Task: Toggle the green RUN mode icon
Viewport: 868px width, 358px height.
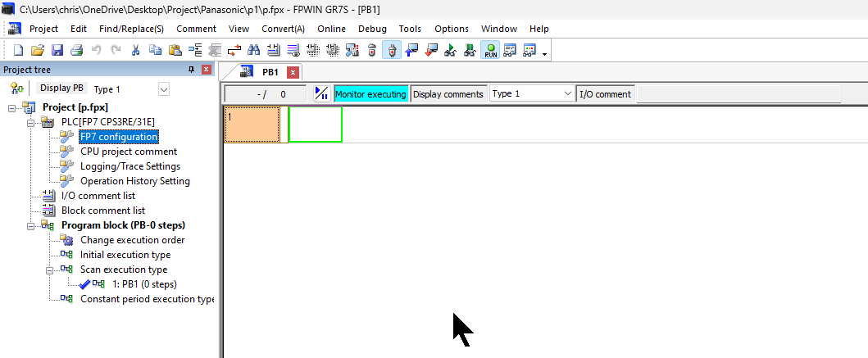Action: [x=491, y=50]
